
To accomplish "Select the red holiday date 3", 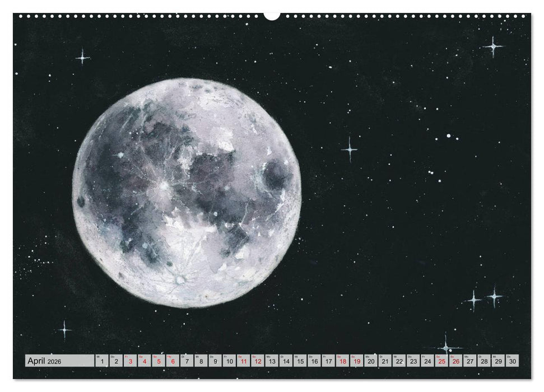I will [131, 361].
